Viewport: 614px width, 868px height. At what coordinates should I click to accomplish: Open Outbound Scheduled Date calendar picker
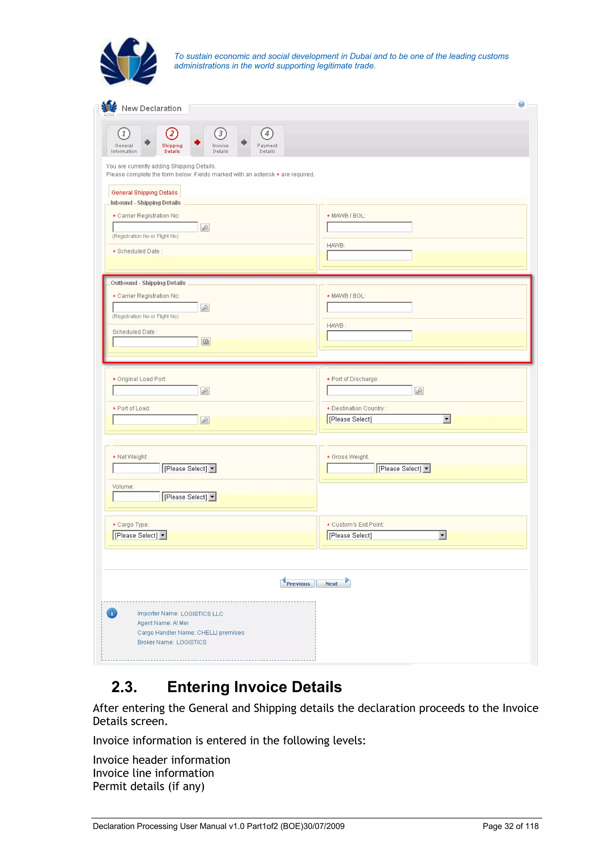(206, 342)
